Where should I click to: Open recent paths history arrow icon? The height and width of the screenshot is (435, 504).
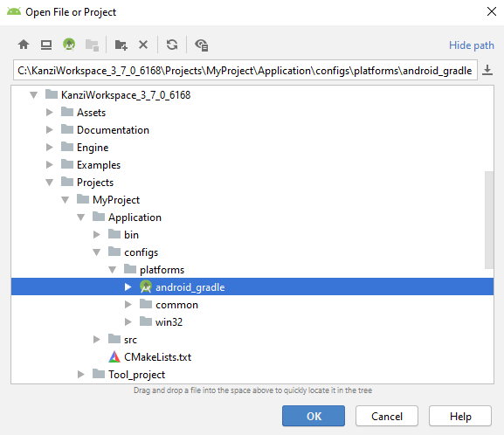(487, 70)
